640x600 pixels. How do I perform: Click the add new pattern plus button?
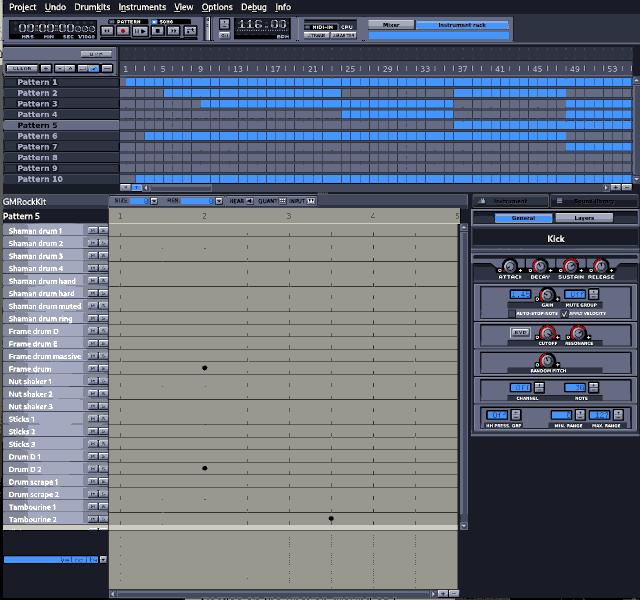tap(46, 69)
